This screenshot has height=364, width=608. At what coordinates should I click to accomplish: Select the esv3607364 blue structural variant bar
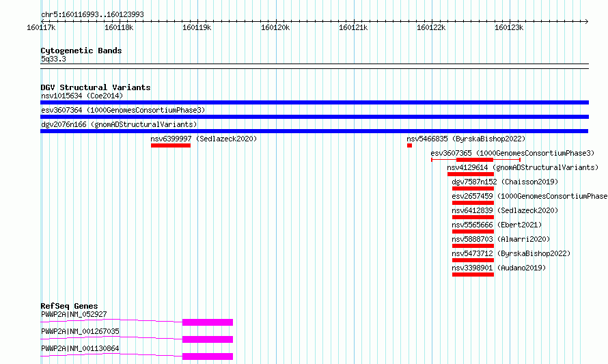(314, 117)
